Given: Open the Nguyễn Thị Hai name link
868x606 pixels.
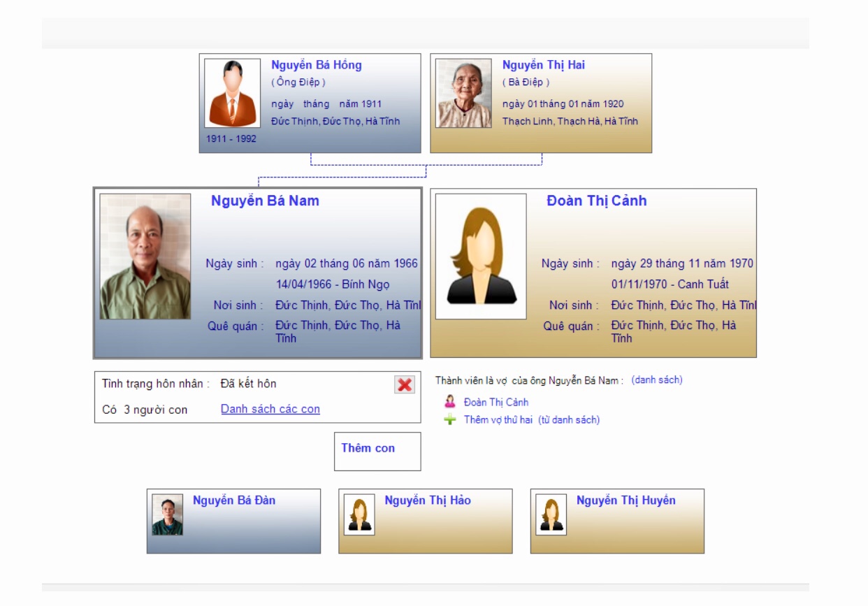Looking at the screenshot, I should [x=544, y=65].
